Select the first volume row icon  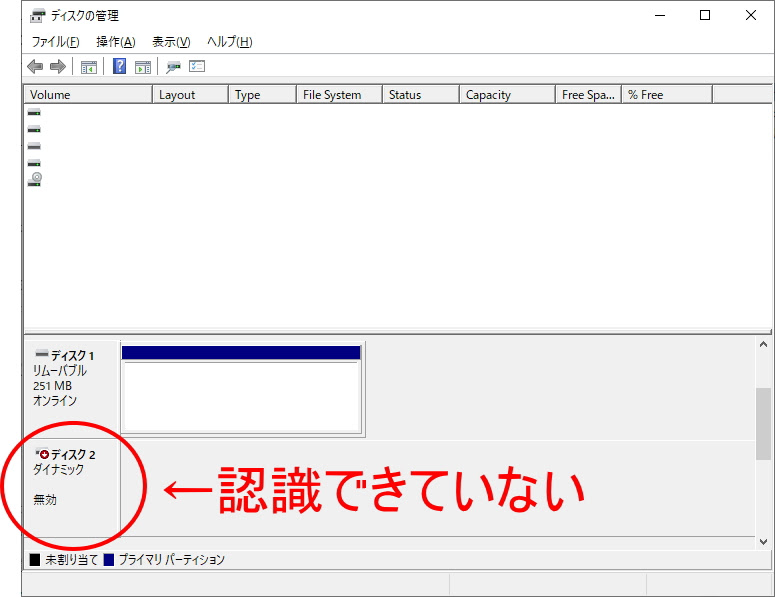coord(34,112)
